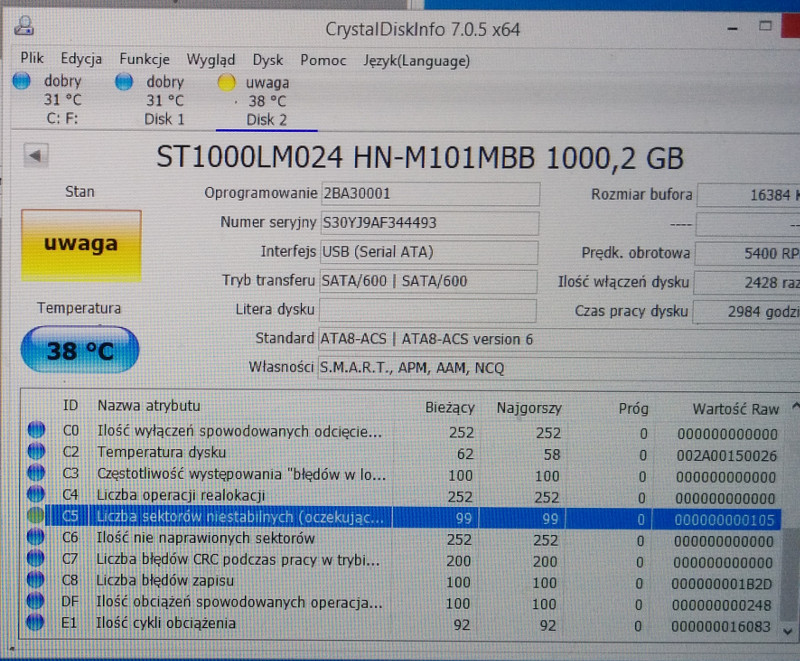Click the blue status orb for Disk 1
The image size is (800, 661).
point(124,81)
